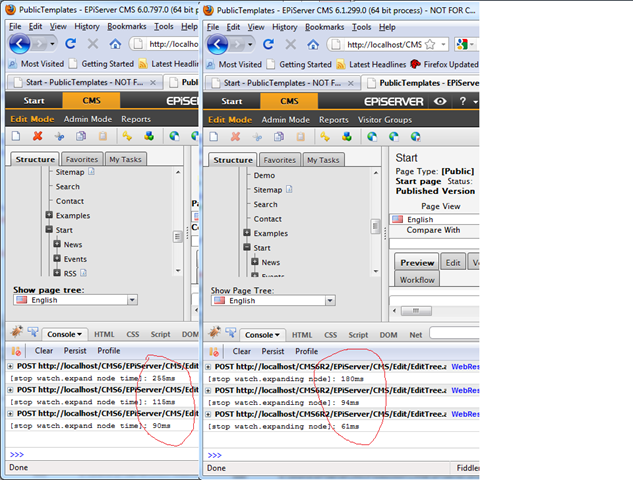Click the red X delete icon in left window

[37, 136]
